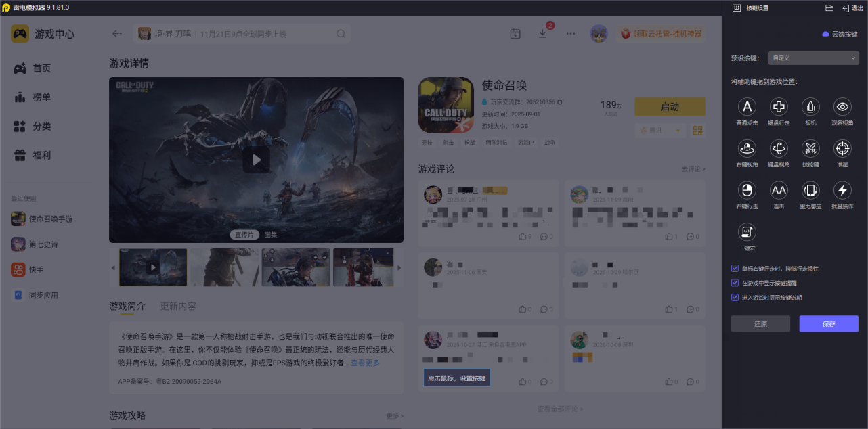This screenshot has height=429, width=868.
Task: Switch to 宣传片 media view
Action: coord(244,235)
